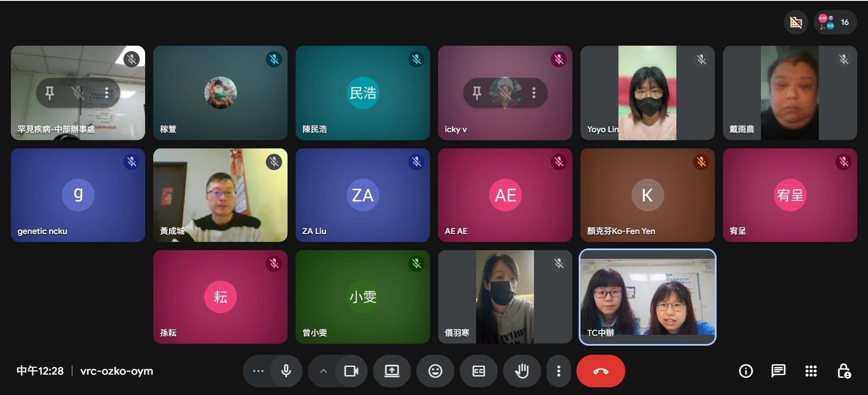This screenshot has width=868, height=395.
Task: Open more options on icky v tile
Action: 534,93
